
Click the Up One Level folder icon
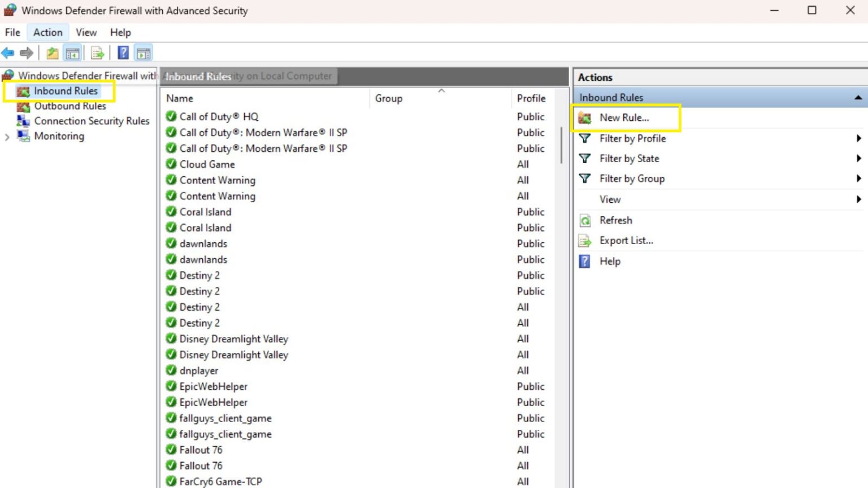52,53
